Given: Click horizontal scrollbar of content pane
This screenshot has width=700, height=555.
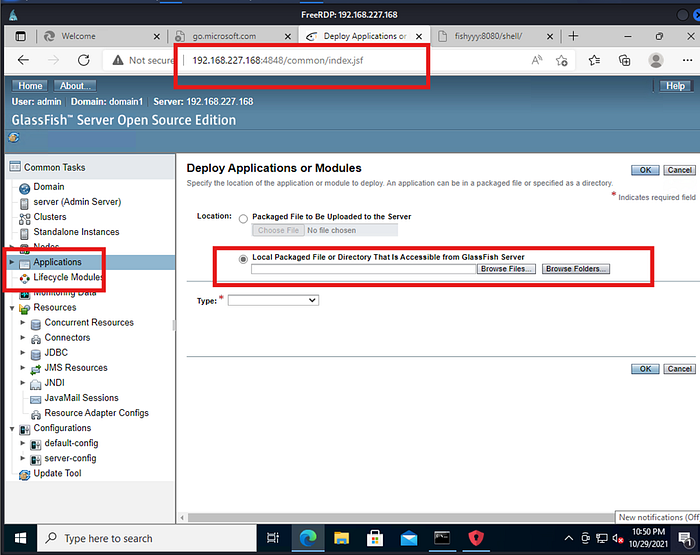Looking at the screenshot, I should [401, 517].
